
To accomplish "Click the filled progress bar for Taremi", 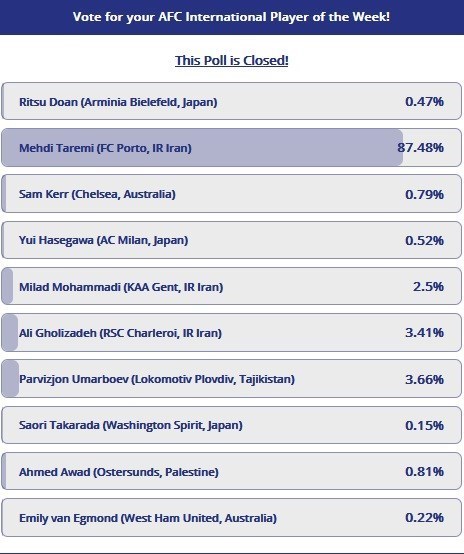I will [x=202, y=147].
